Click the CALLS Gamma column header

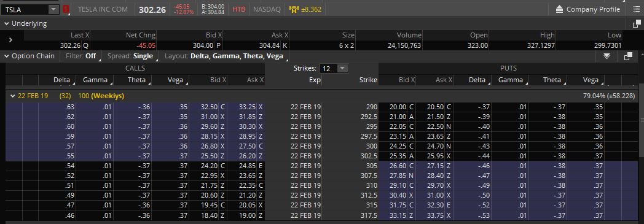pos(95,80)
